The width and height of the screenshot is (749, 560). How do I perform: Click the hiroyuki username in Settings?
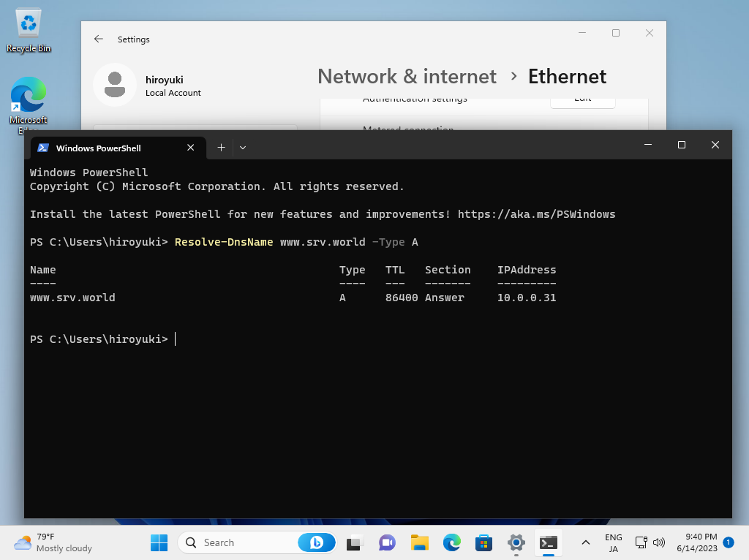pyautogui.click(x=165, y=80)
